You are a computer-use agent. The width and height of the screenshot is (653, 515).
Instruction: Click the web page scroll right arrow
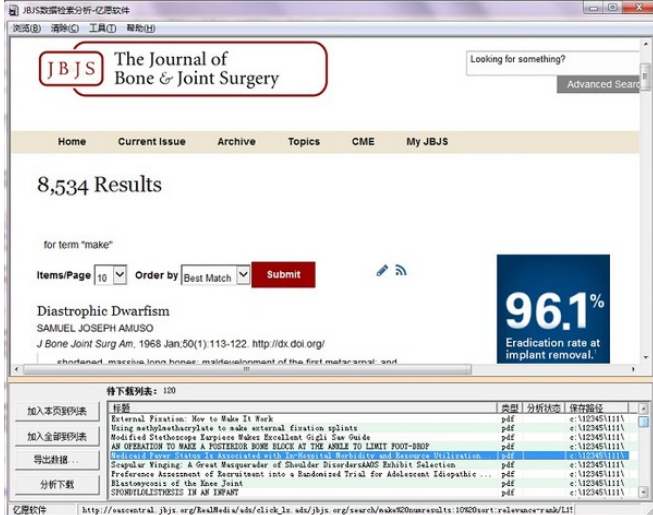coord(633,369)
